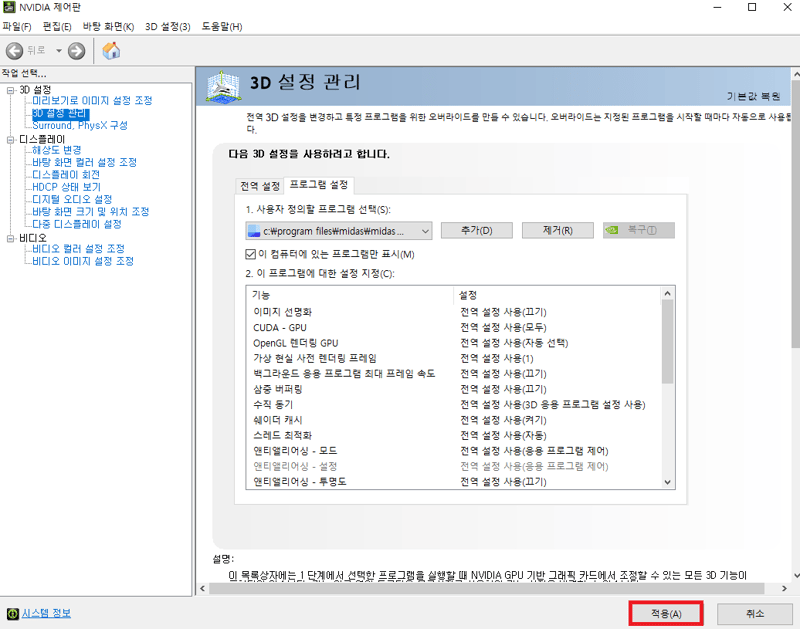The image size is (800, 629).
Task: Open the 파일(F) menu
Action: 17,27
